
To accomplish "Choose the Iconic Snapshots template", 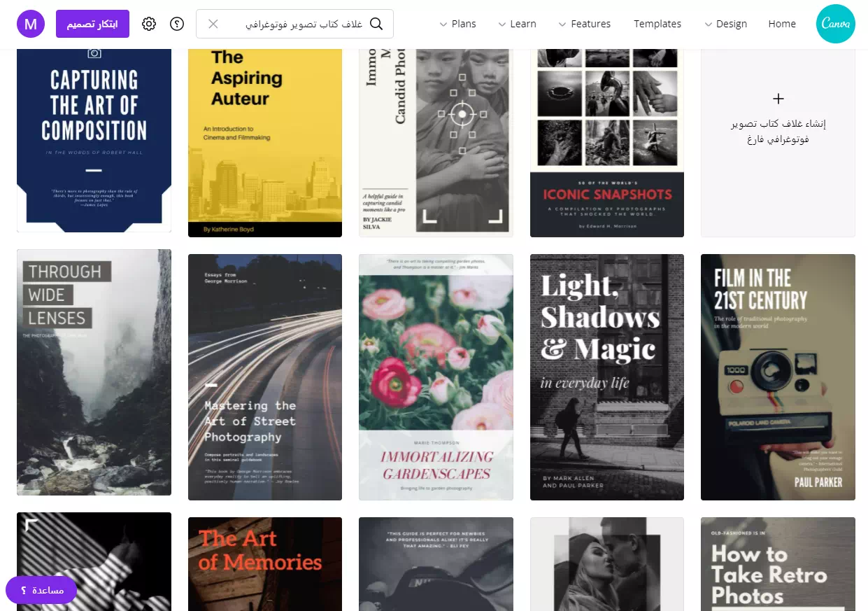I will [x=607, y=143].
